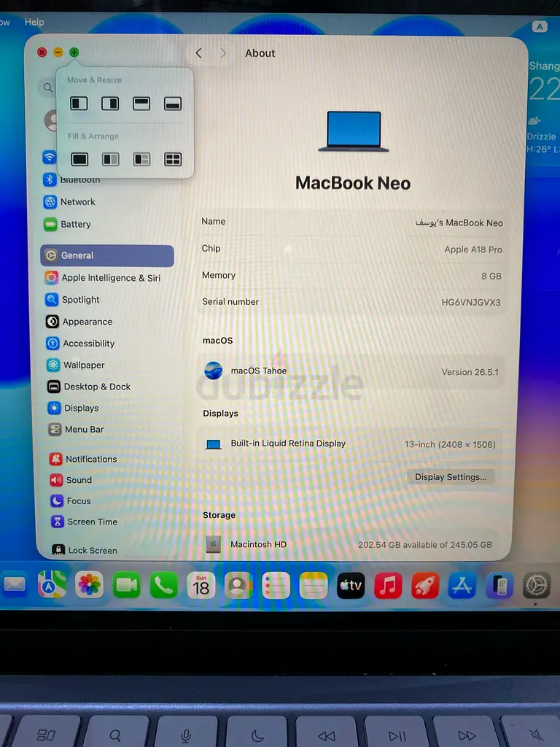Screen dimensions: 560x747
Task: Click Version 26.5.1 text
Action: click(x=470, y=372)
